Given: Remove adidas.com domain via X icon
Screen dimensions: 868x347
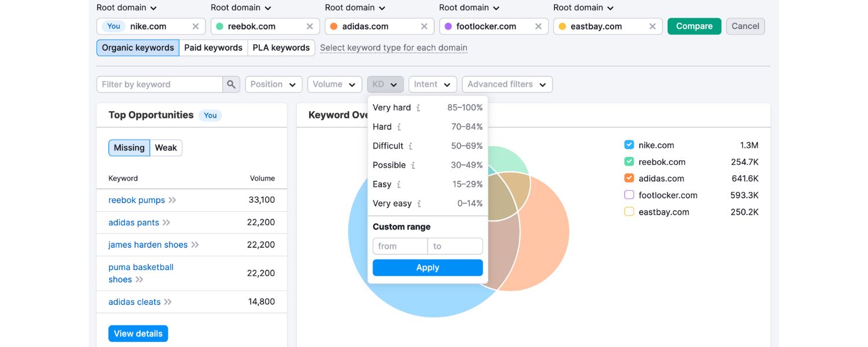Looking at the screenshot, I should click(424, 27).
